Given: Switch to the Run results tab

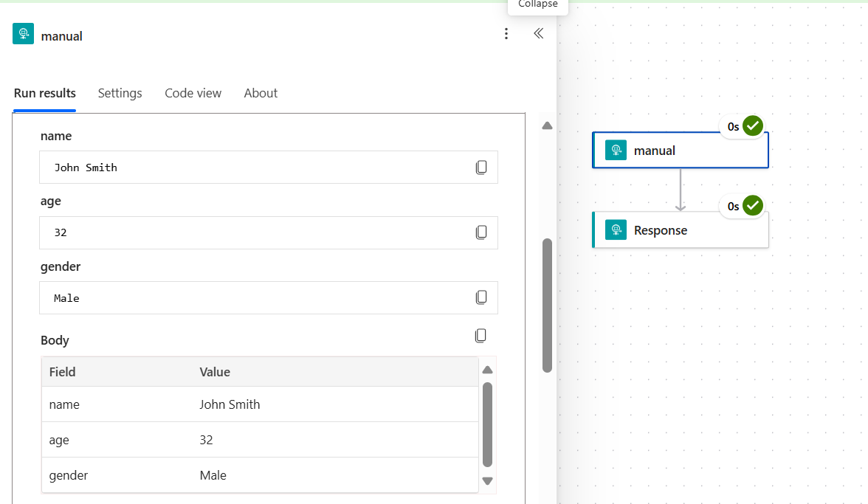Looking at the screenshot, I should click(45, 93).
